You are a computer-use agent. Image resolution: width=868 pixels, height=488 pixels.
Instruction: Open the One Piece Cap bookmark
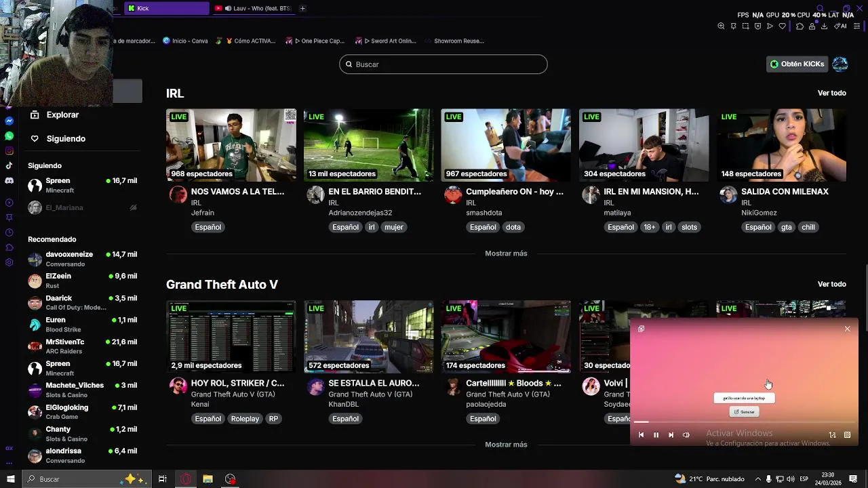click(x=315, y=41)
